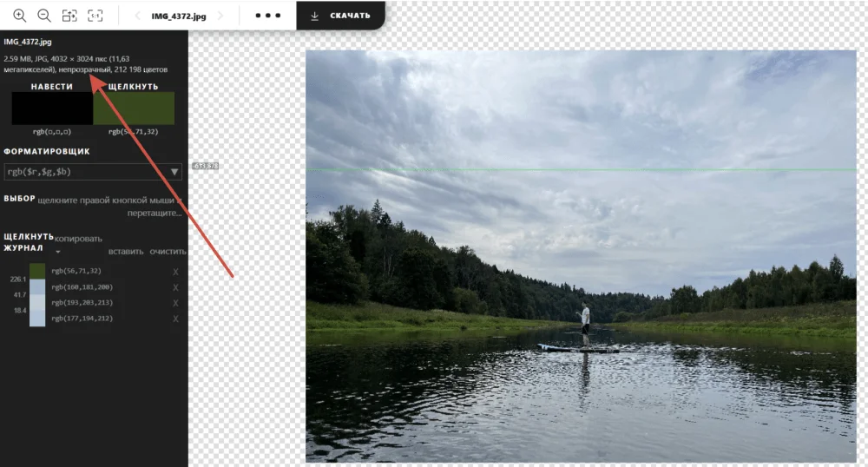868x467 pixels.
Task: Remove the rgb(177,194,212) log entry
Action: (x=175, y=319)
